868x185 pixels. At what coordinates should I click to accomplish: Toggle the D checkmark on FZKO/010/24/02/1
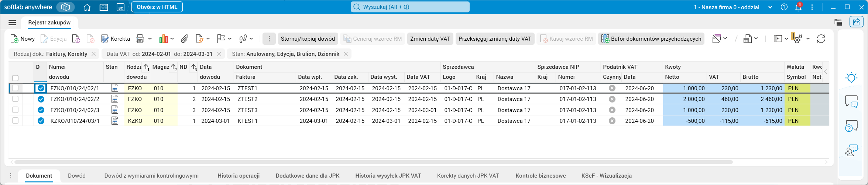tap(41, 88)
